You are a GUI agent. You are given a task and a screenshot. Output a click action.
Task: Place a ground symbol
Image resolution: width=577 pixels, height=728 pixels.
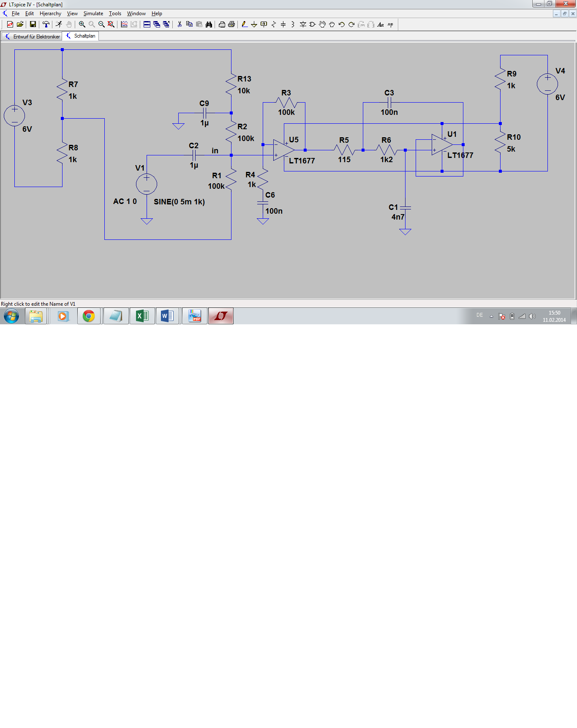point(254,24)
